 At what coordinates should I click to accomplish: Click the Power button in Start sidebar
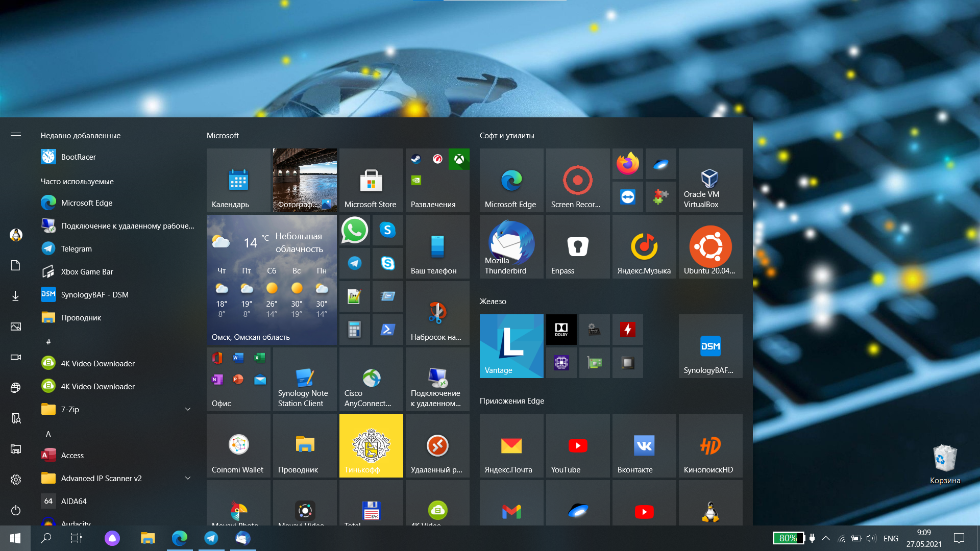16,510
